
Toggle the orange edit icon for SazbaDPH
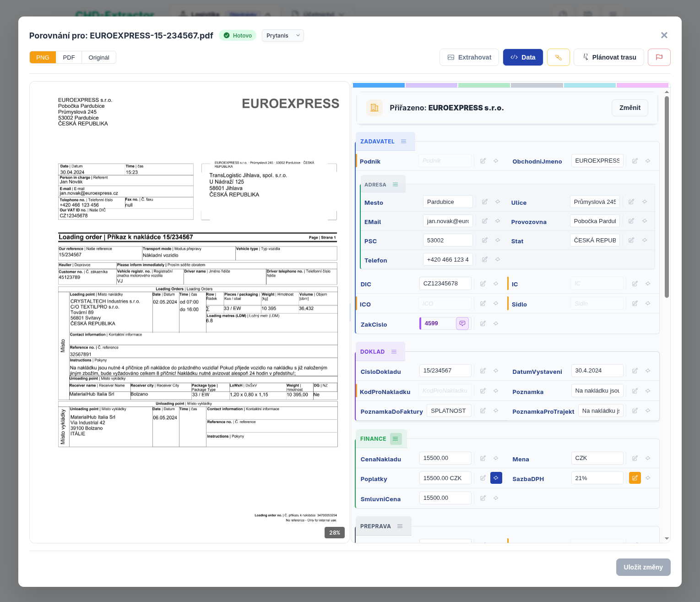(635, 478)
